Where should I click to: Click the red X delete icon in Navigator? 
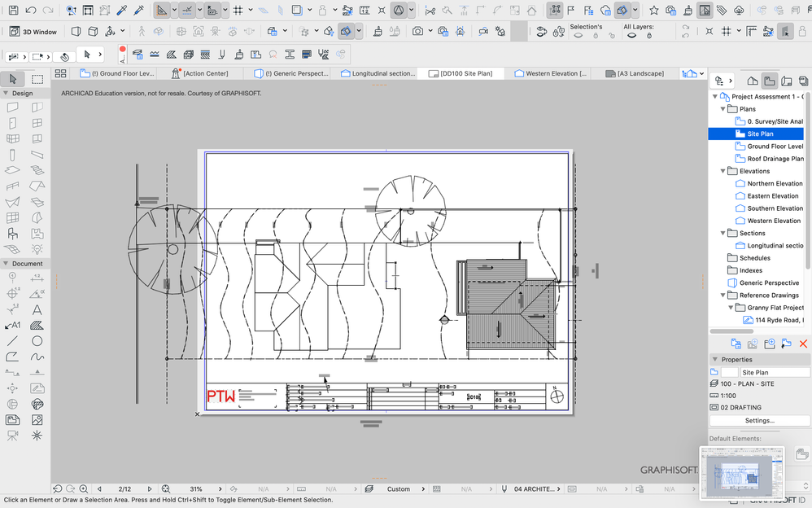point(803,344)
